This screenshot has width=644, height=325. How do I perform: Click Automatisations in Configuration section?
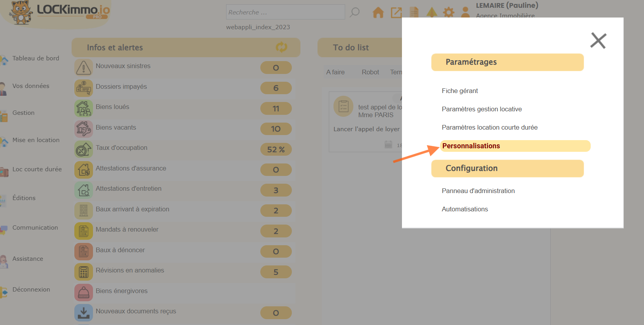[x=465, y=209]
